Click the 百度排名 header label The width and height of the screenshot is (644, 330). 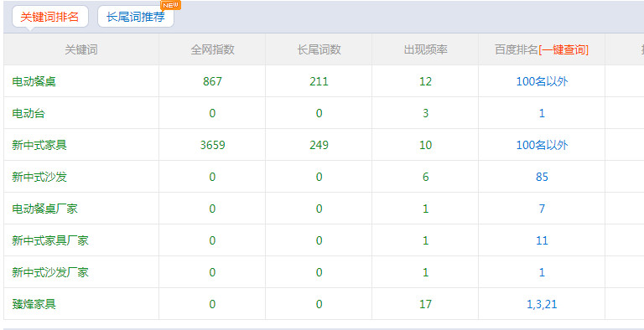[x=517, y=50]
